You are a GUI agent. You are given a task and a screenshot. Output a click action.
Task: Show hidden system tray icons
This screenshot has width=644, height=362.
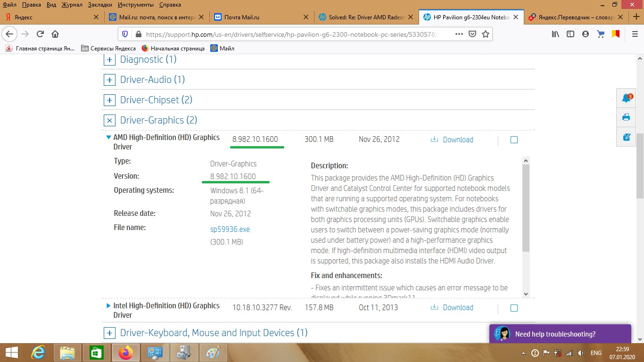(x=524, y=353)
